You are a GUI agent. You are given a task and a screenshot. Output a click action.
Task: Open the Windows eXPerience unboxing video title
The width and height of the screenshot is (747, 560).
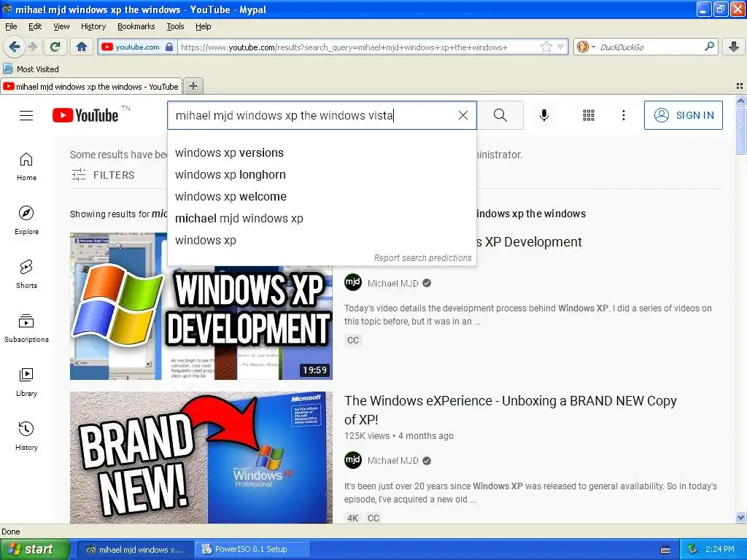click(510, 410)
